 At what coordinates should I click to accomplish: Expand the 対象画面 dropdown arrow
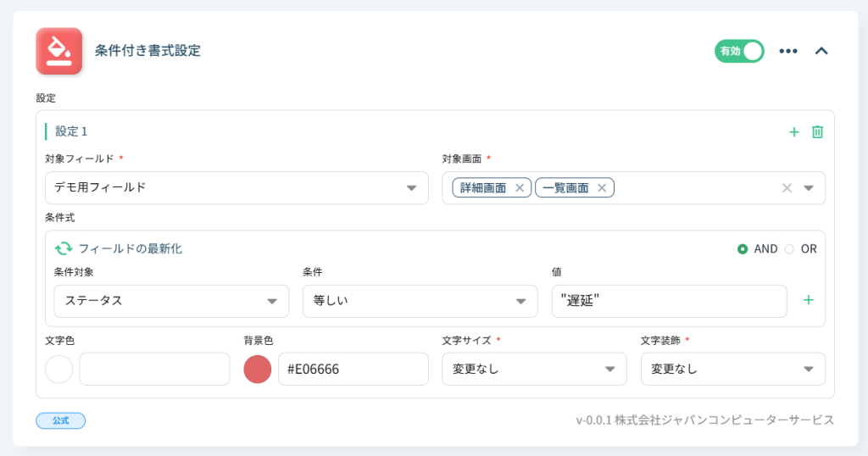coord(808,187)
